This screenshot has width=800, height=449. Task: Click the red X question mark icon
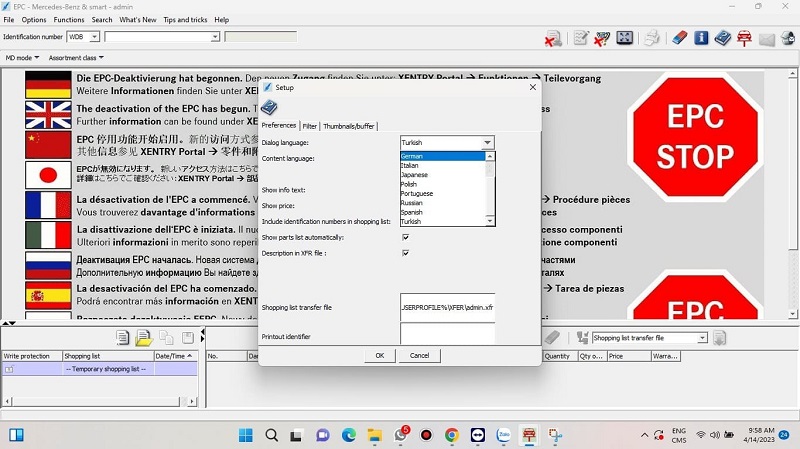[602, 38]
